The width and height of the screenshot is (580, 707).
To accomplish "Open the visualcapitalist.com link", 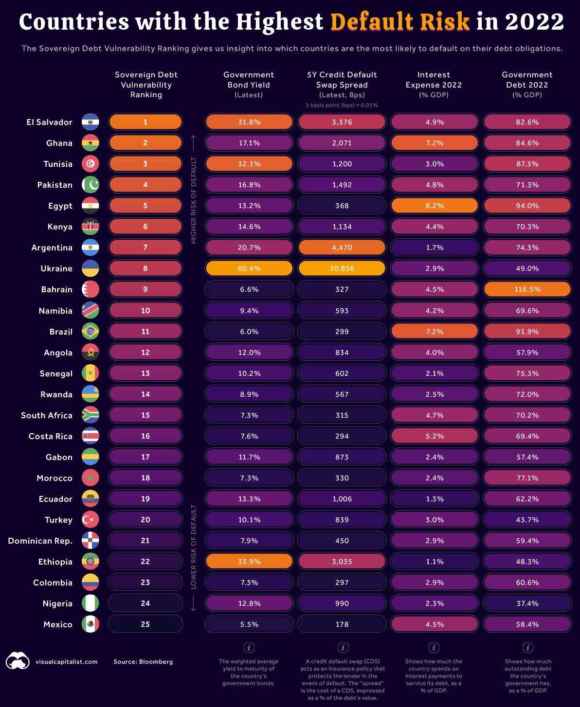I will click(66, 662).
